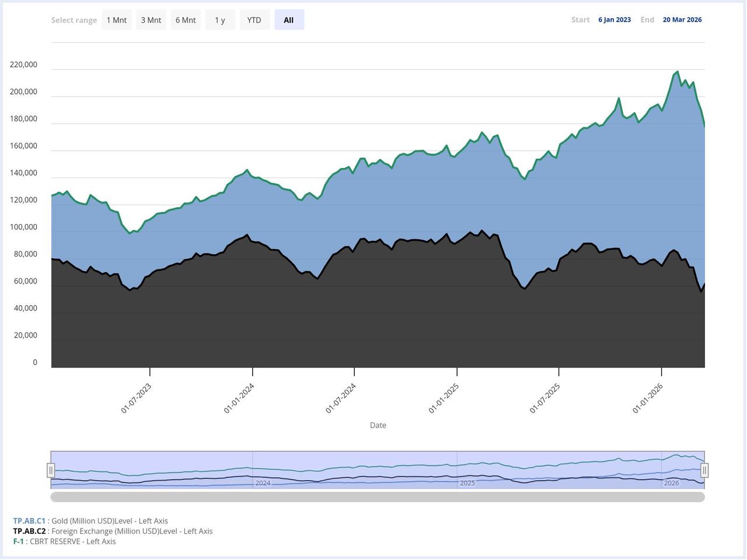The width and height of the screenshot is (747, 560).
Task: Choose the 1 y date range
Action: [220, 19]
